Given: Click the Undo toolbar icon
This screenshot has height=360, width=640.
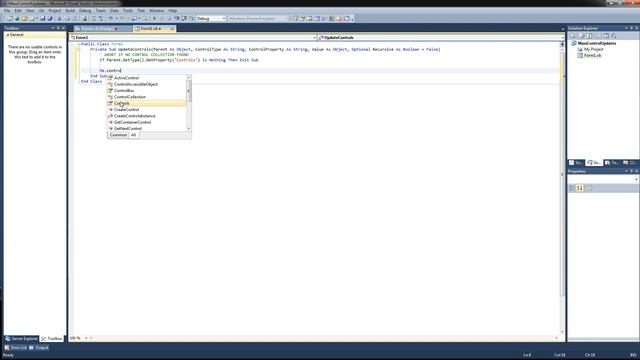Looking at the screenshot, I should pos(110,18).
